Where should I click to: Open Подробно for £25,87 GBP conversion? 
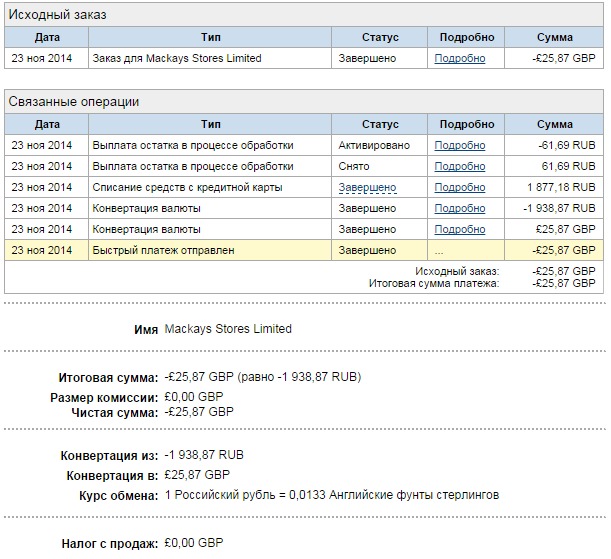click(460, 229)
